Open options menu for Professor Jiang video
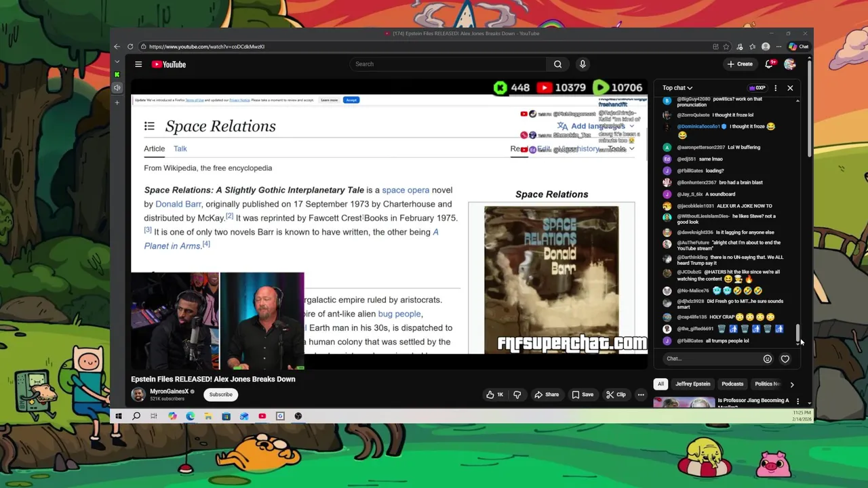The image size is (868, 488). [x=797, y=402]
